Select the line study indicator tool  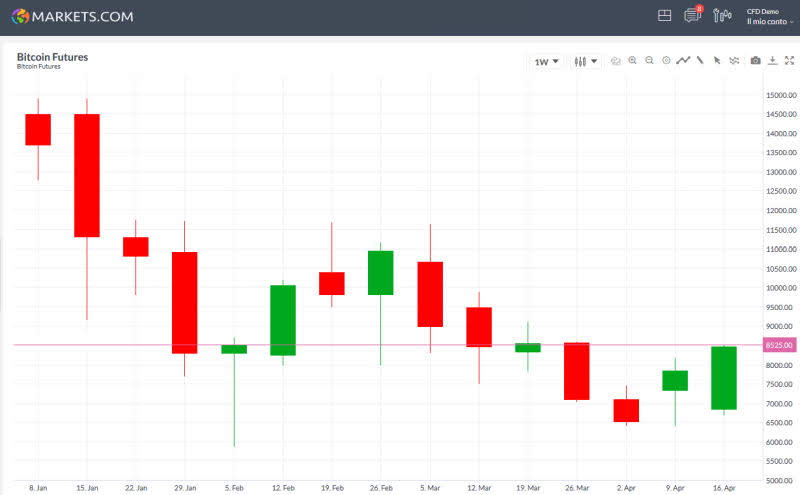point(683,61)
